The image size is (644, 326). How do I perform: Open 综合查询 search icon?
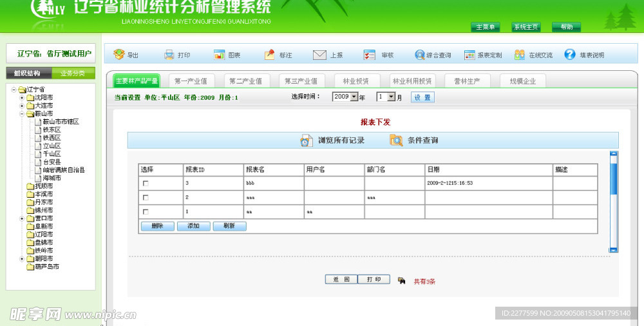click(420, 55)
